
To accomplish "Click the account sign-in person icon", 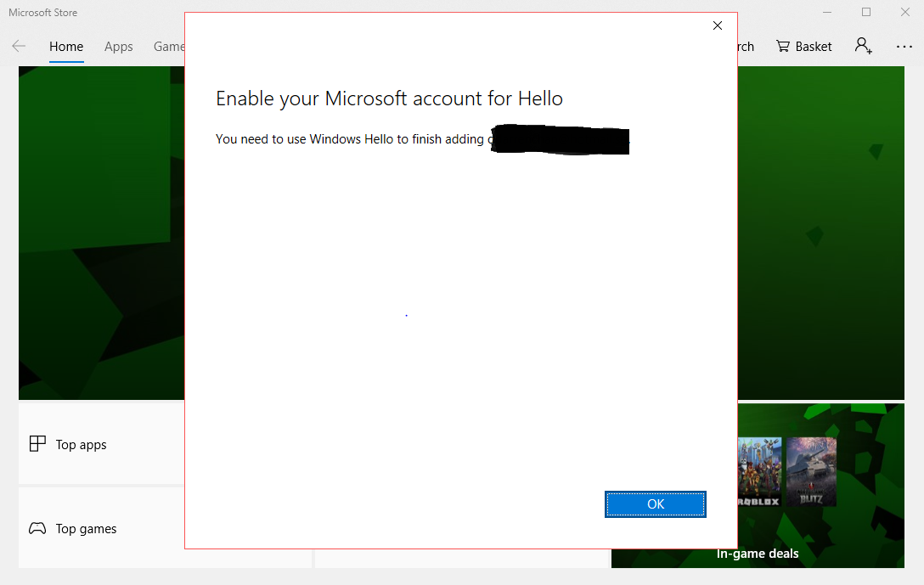I will (863, 46).
